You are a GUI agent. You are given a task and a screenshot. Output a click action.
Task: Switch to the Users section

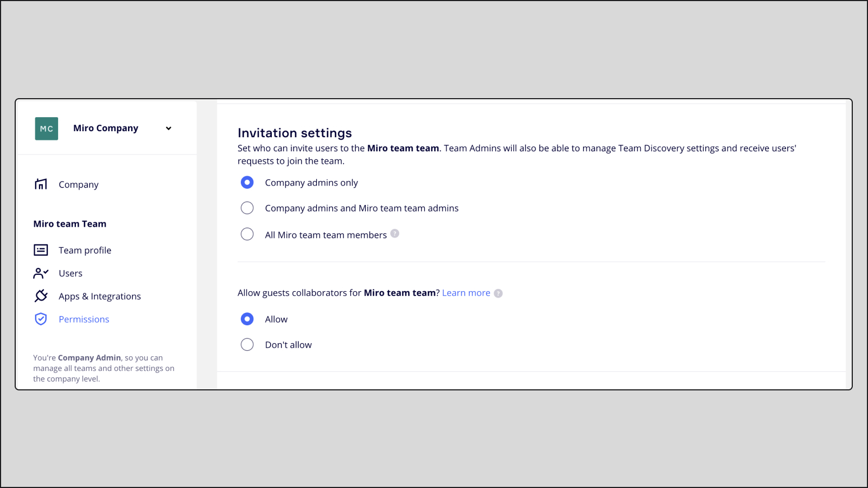[x=70, y=273]
